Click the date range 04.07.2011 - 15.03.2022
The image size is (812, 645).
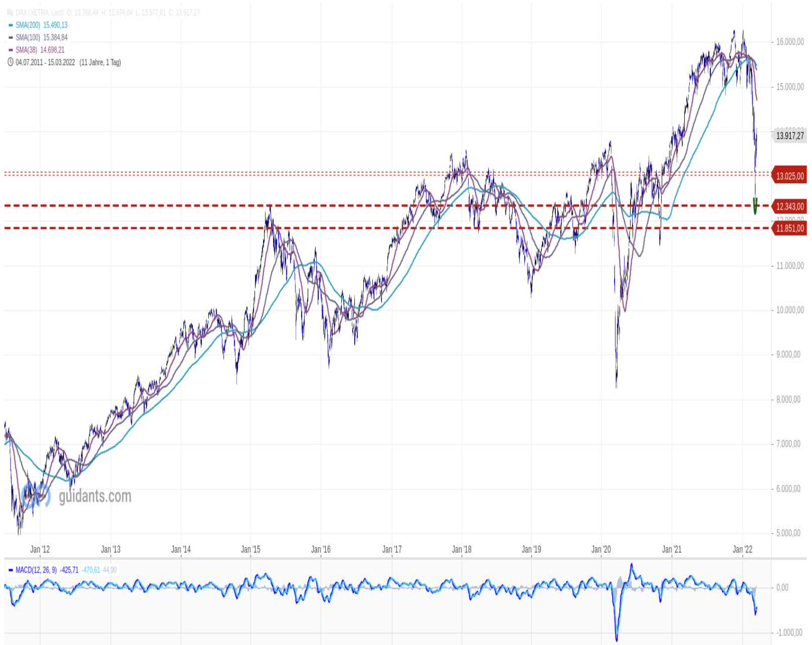pyautogui.click(x=46, y=62)
